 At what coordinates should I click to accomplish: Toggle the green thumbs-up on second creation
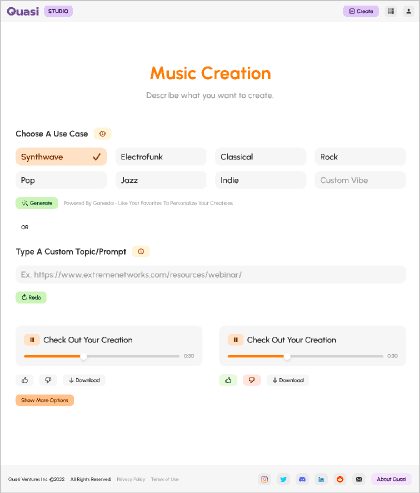tap(228, 380)
